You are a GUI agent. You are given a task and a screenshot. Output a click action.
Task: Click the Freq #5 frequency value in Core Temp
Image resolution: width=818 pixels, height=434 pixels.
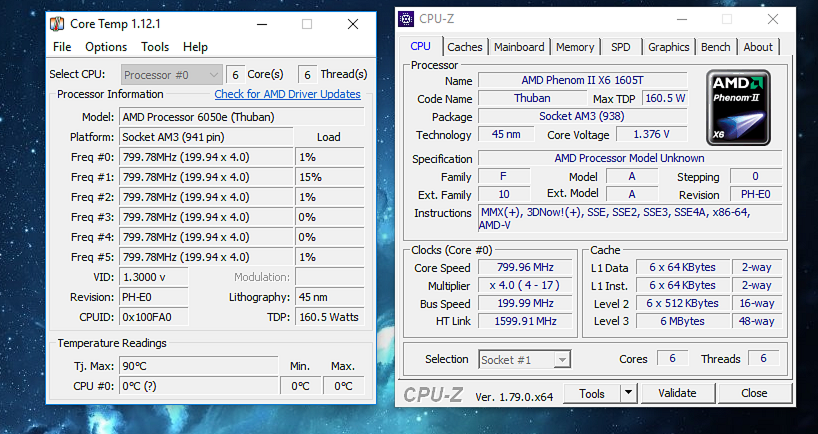(x=206, y=257)
